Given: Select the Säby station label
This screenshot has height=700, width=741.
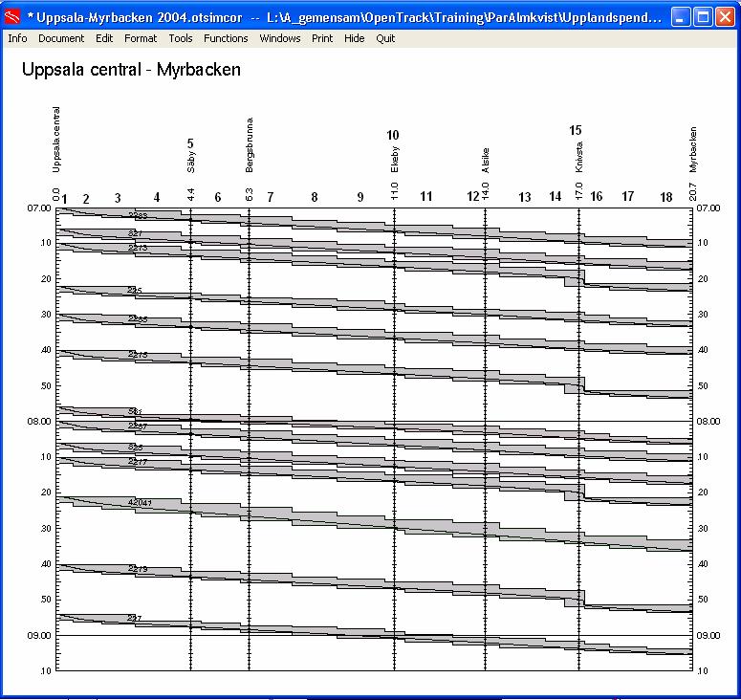Looking at the screenshot, I should point(191,163).
